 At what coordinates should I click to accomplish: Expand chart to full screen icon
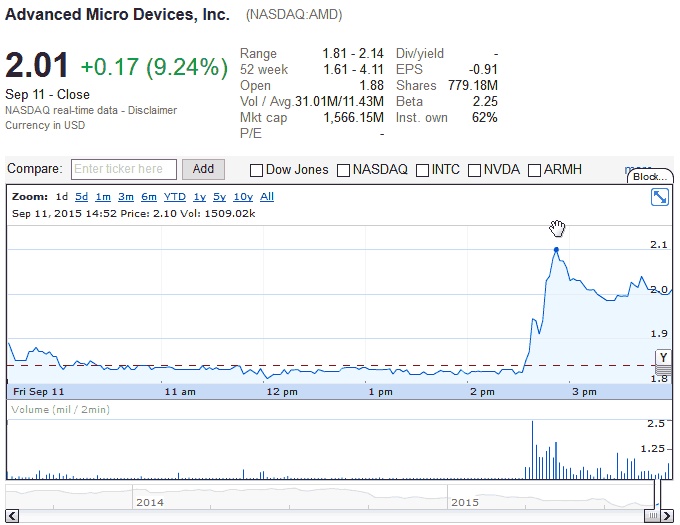[660, 197]
